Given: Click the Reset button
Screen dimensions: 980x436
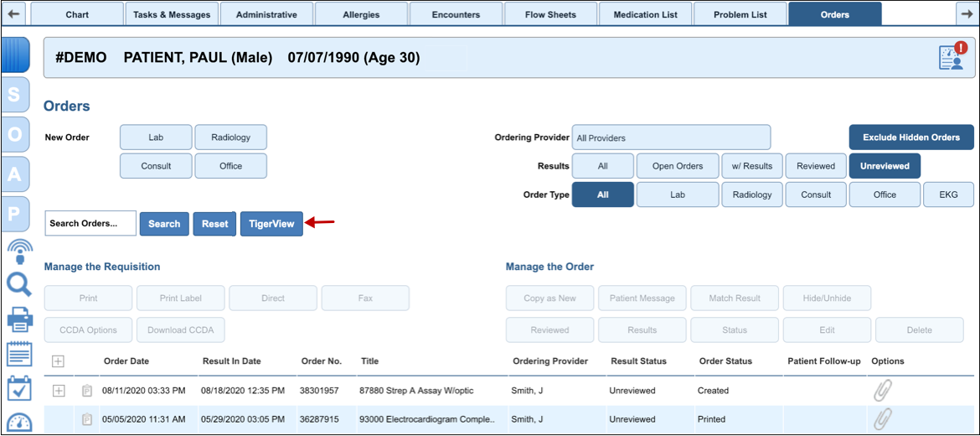Looking at the screenshot, I should coord(215,223).
